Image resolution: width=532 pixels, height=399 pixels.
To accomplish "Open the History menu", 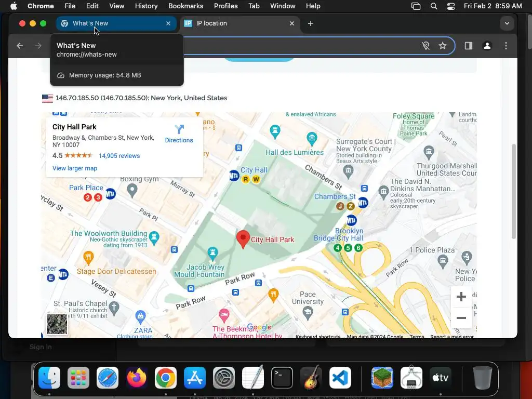I will (x=146, y=6).
